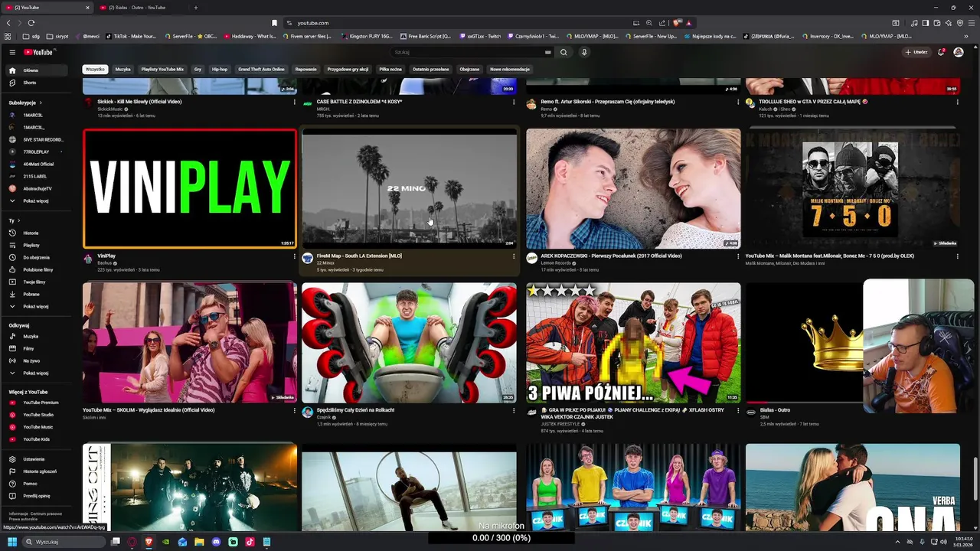Open the notifications bell
Screen dimensions: 980x551
pos(941,52)
